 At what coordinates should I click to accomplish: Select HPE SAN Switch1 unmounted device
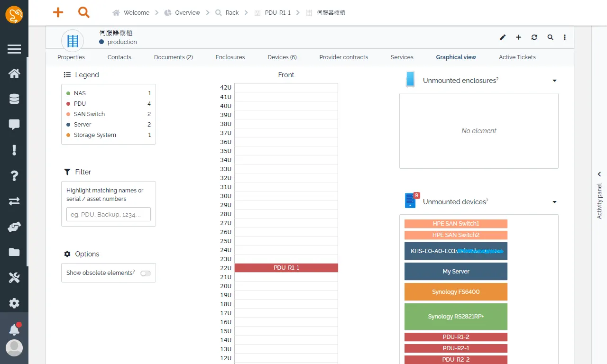pos(456,224)
